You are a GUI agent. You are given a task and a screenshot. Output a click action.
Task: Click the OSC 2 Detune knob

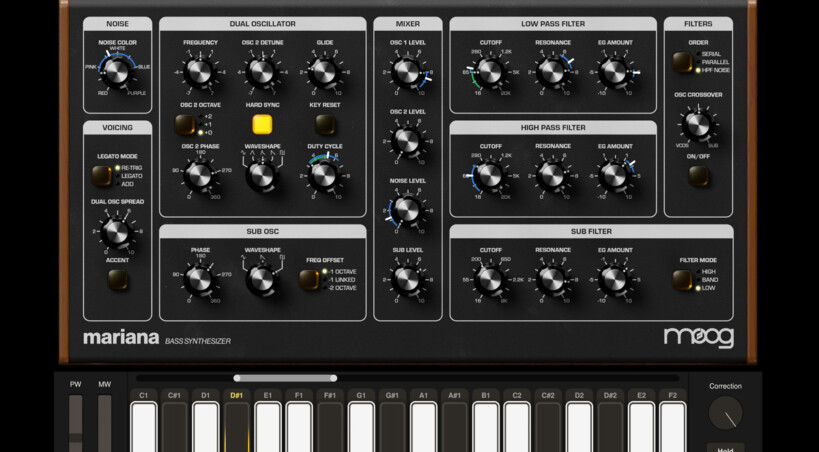(x=262, y=72)
